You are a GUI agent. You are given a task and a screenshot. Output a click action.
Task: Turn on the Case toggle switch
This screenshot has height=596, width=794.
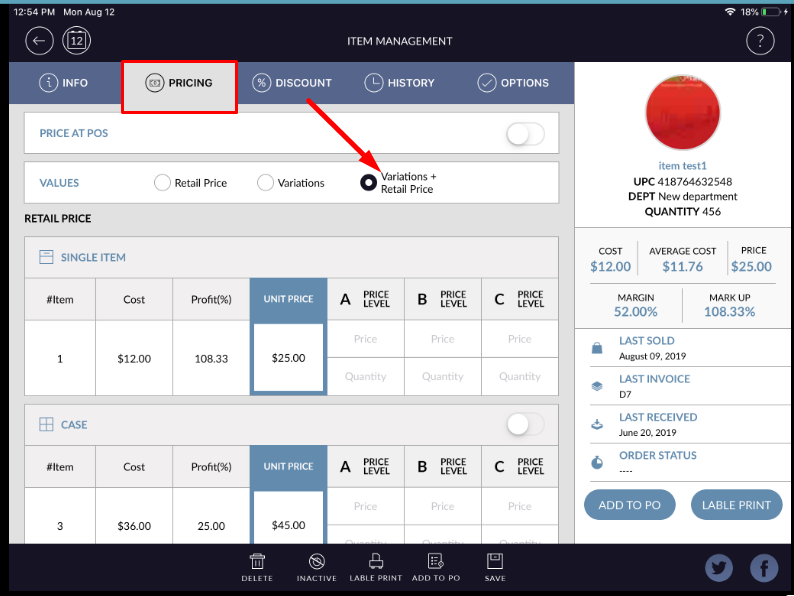coord(525,425)
